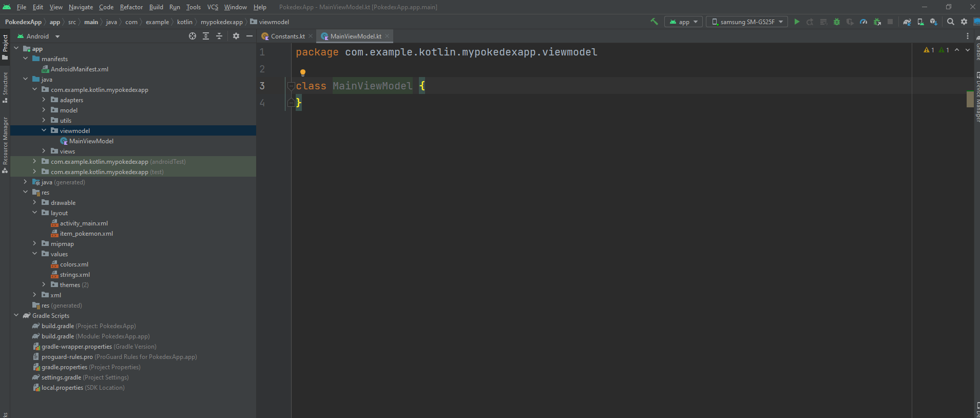
Task: Select opened file crosshair icon in Project panel
Action: pyautogui.click(x=193, y=36)
